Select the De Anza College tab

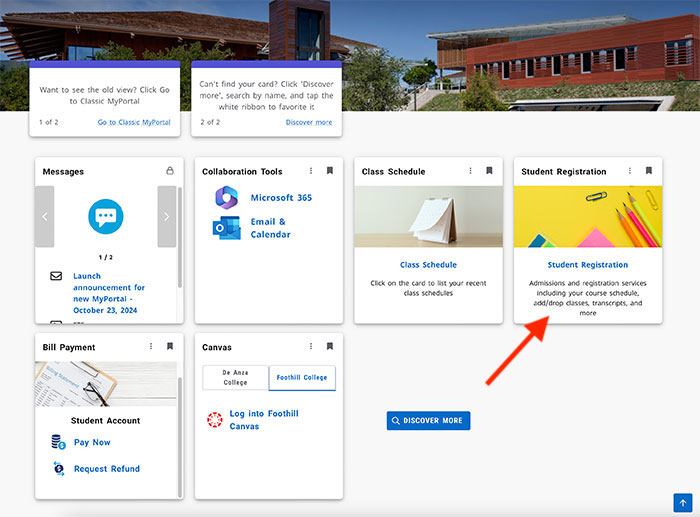(235, 378)
